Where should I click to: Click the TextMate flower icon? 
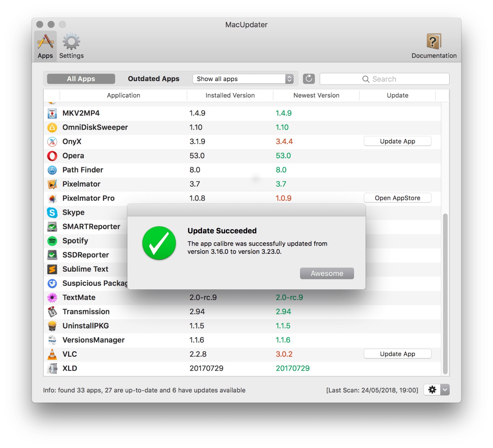click(x=52, y=298)
